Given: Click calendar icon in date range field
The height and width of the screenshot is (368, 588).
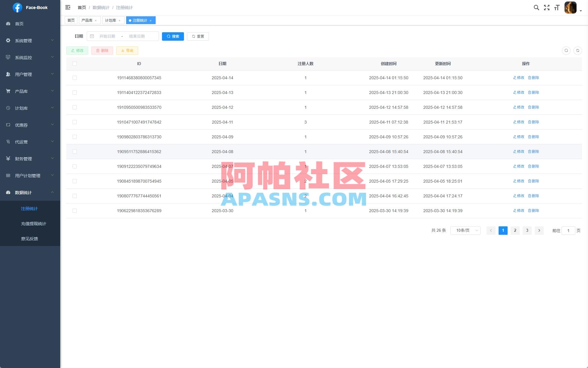Looking at the screenshot, I should (x=92, y=36).
